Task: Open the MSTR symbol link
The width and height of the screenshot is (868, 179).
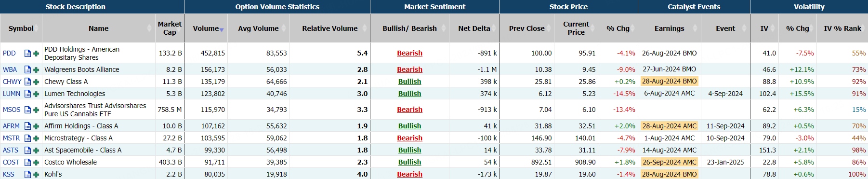Action: 12,138
